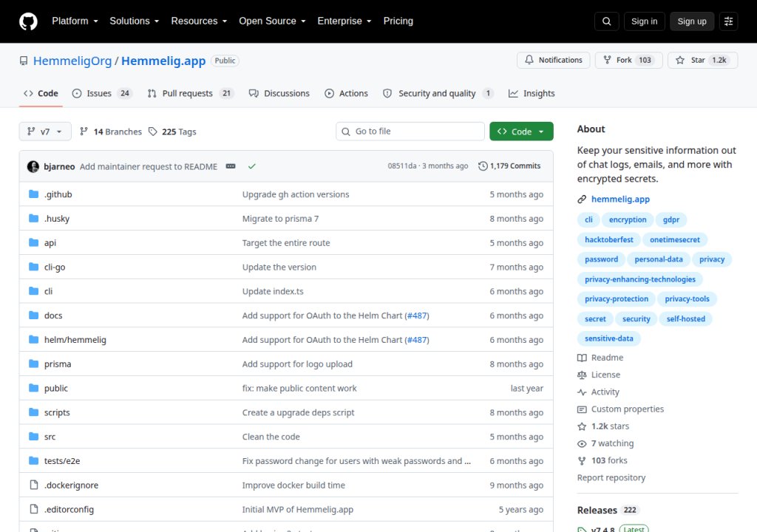Screen dimensions: 757x532
Task: Click the file icon for .dockerignore
Action: pos(33,485)
